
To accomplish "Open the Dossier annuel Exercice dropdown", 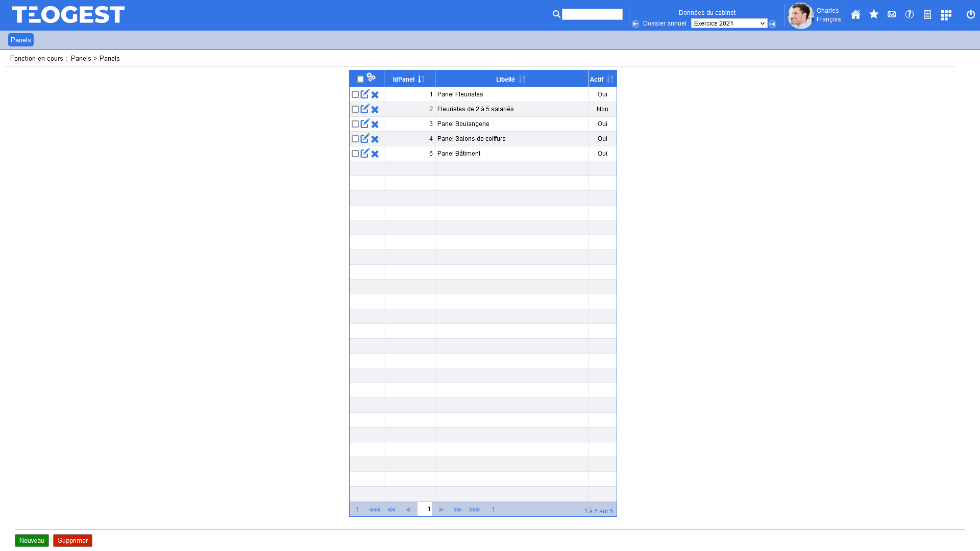I will coord(728,23).
